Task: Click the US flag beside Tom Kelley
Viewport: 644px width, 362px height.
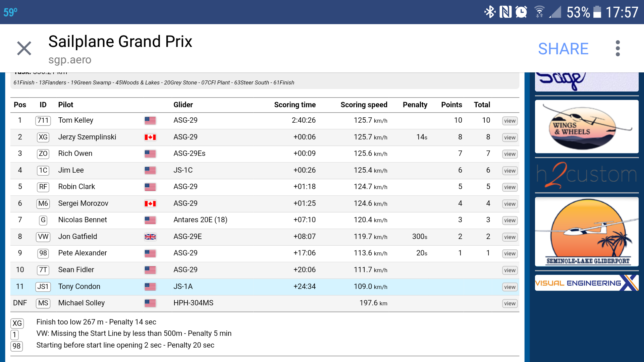Action: [150, 120]
